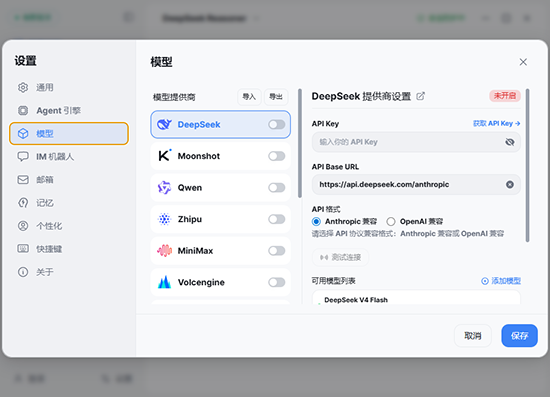Enable the Qwen provider toggle
The image size is (550, 397).
277,188
